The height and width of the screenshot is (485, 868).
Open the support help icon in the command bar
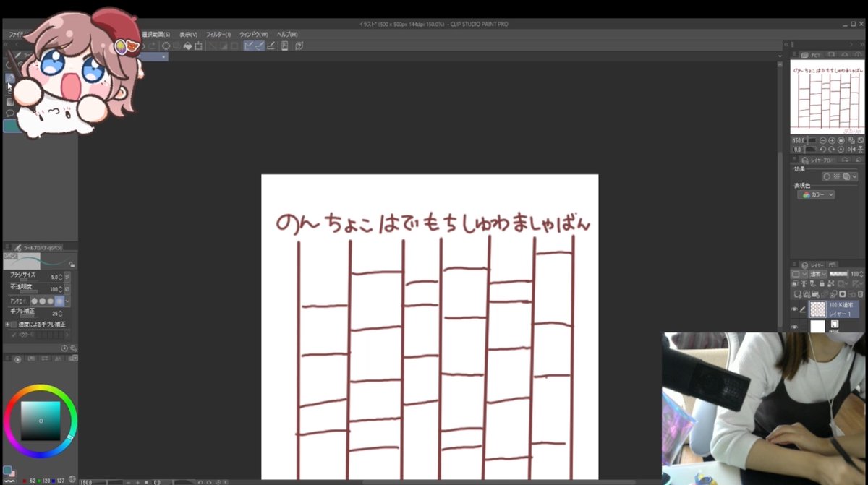[x=299, y=46]
